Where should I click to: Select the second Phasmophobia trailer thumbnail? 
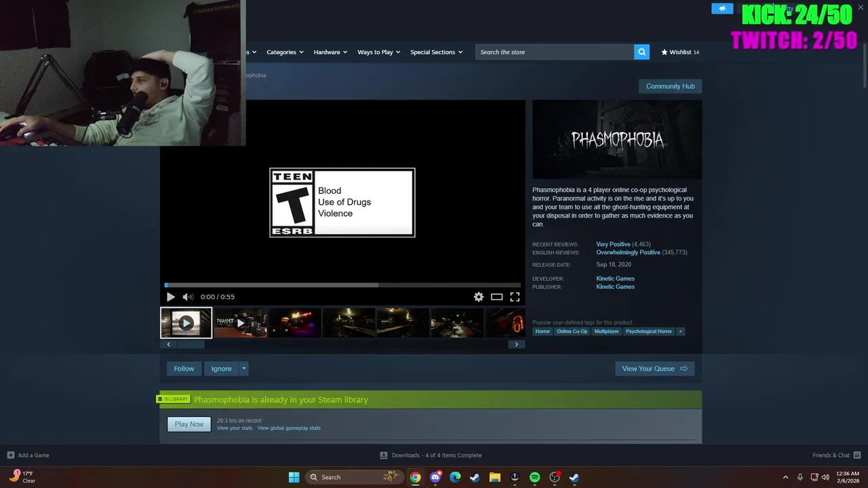240,323
